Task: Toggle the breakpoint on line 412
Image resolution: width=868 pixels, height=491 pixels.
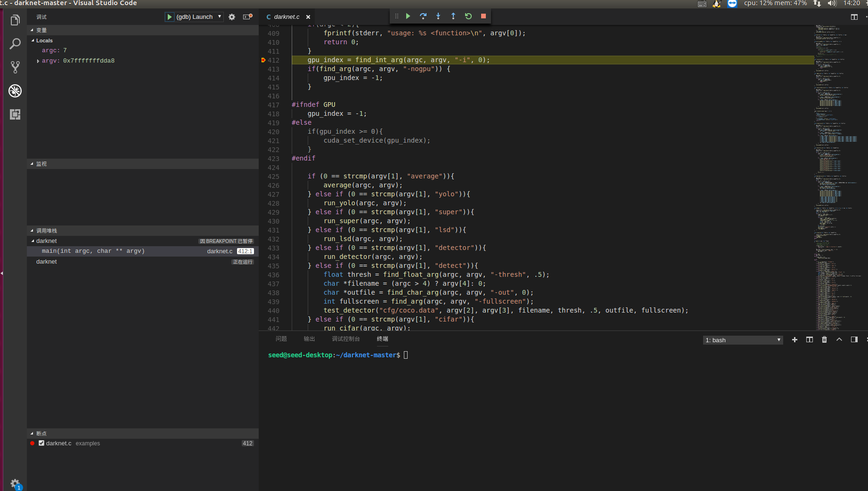Action: point(263,60)
